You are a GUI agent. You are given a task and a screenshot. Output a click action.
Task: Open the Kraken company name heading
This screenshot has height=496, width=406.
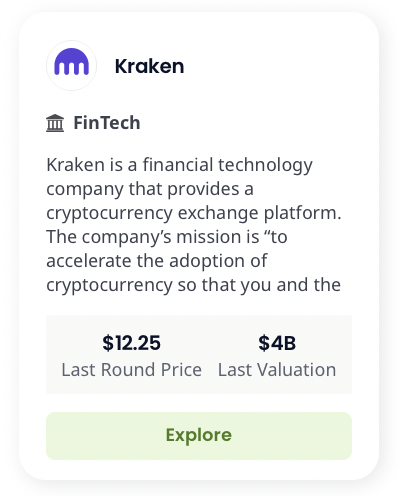coord(149,66)
